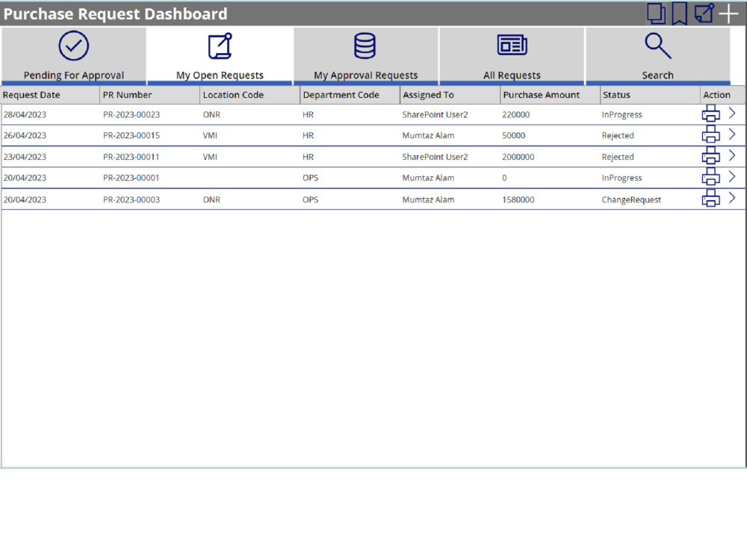Image resolution: width=747 pixels, height=560 pixels.
Task: Click the edit note icon in header
Action: [704, 13]
